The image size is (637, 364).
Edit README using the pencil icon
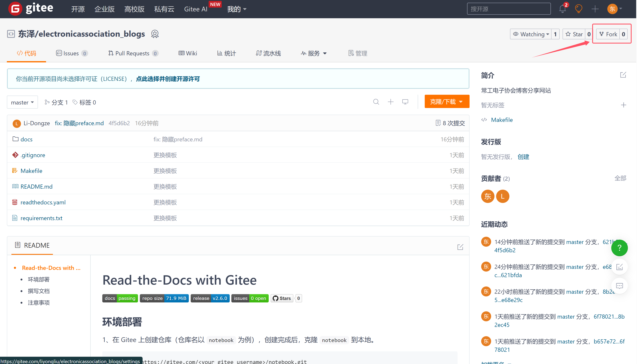pos(460,247)
